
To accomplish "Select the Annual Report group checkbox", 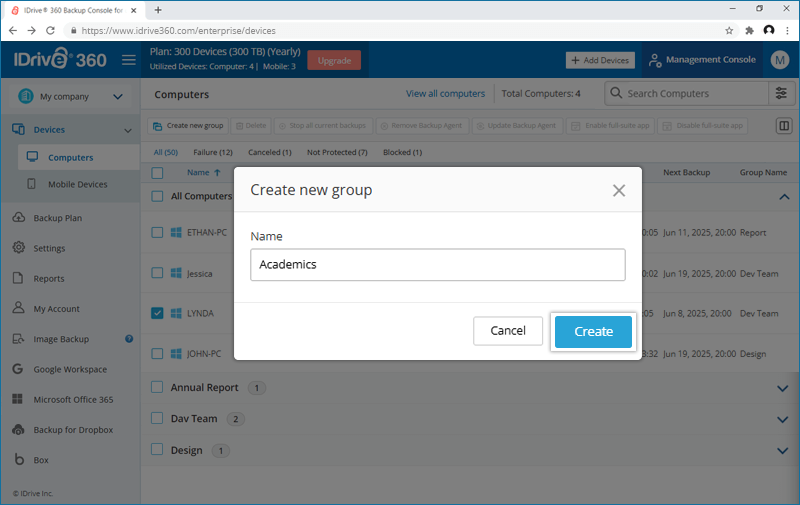I will (x=157, y=387).
